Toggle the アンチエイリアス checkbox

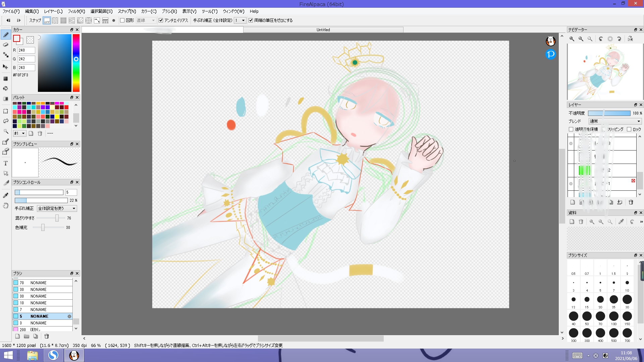click(161, 20)
